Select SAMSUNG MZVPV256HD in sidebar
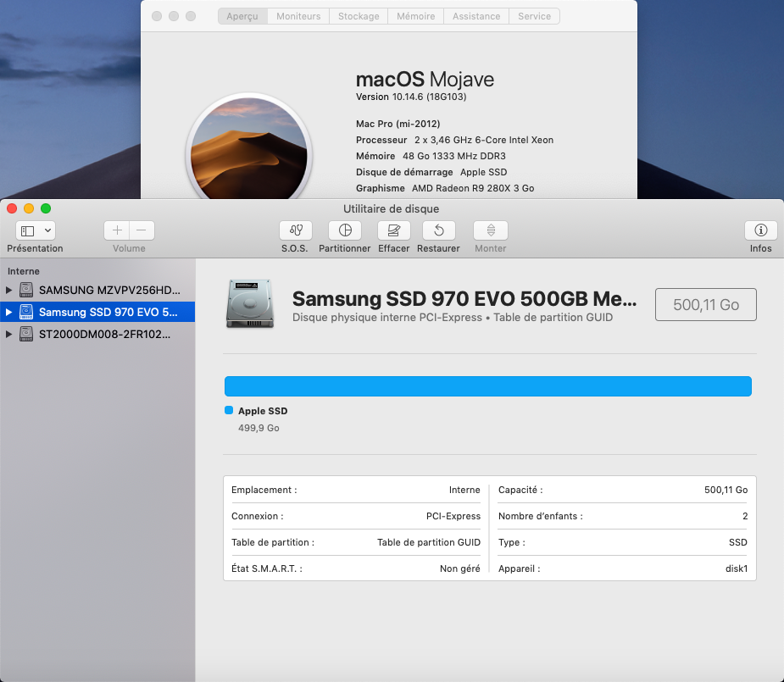 (97, 290)
